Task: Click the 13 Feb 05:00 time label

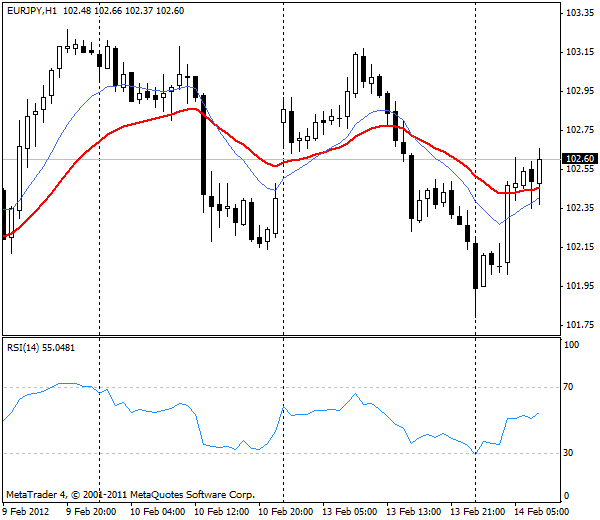Action: [349, 512]
